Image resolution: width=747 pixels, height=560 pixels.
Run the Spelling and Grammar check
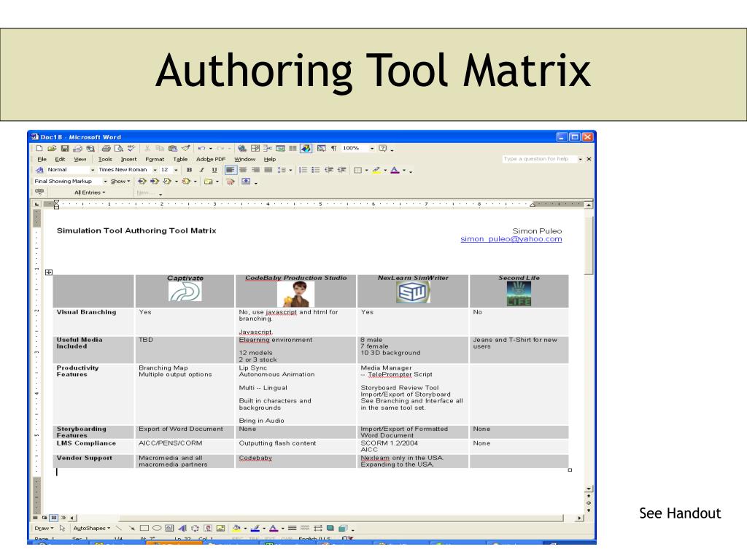coord(131,149)
